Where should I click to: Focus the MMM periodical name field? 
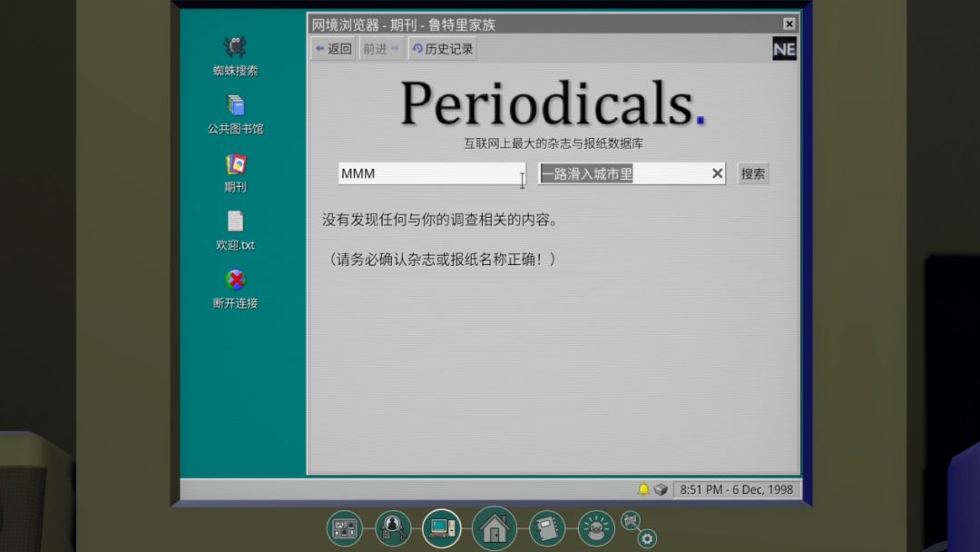pos(432,173)
